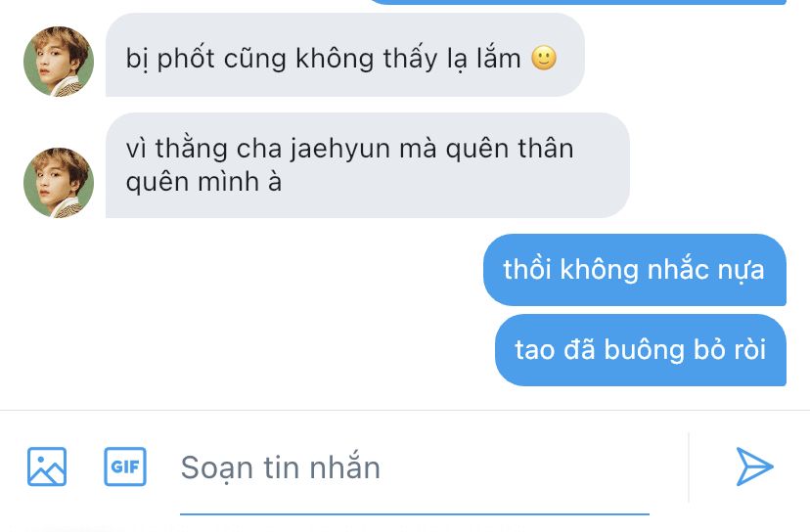
Task: Click the divider line left of send icon
Action: coord(689,467)
